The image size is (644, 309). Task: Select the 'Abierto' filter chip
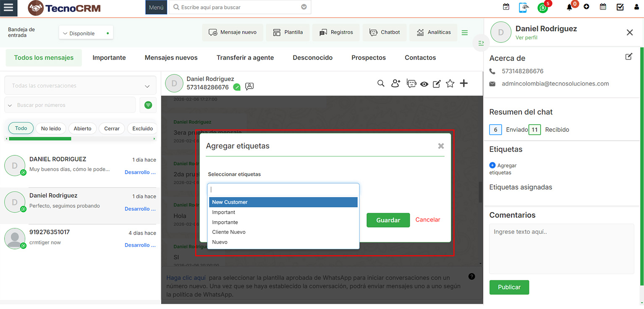click(82, 128)
